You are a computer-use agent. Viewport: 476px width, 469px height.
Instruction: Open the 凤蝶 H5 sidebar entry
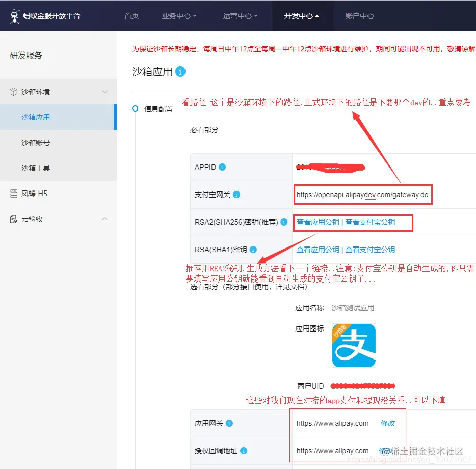click(34, 194)
